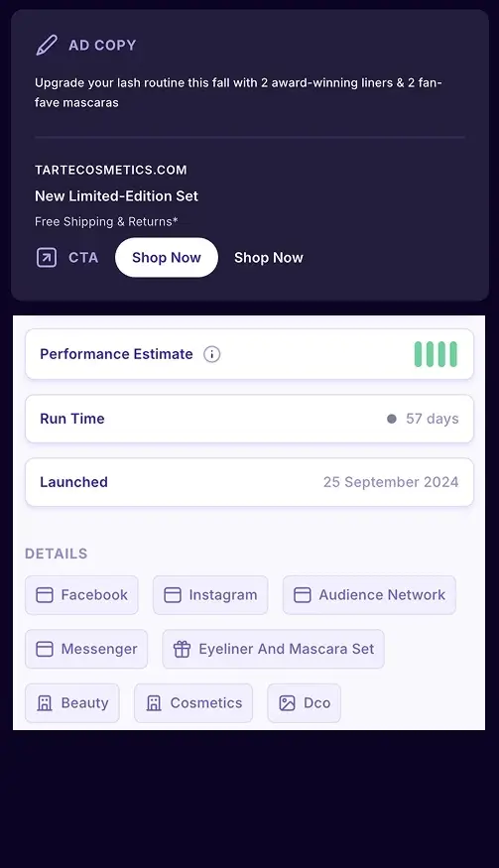Click the green performance estimate bars
This screenshot has width=499, height=868.
coord(436,354)
